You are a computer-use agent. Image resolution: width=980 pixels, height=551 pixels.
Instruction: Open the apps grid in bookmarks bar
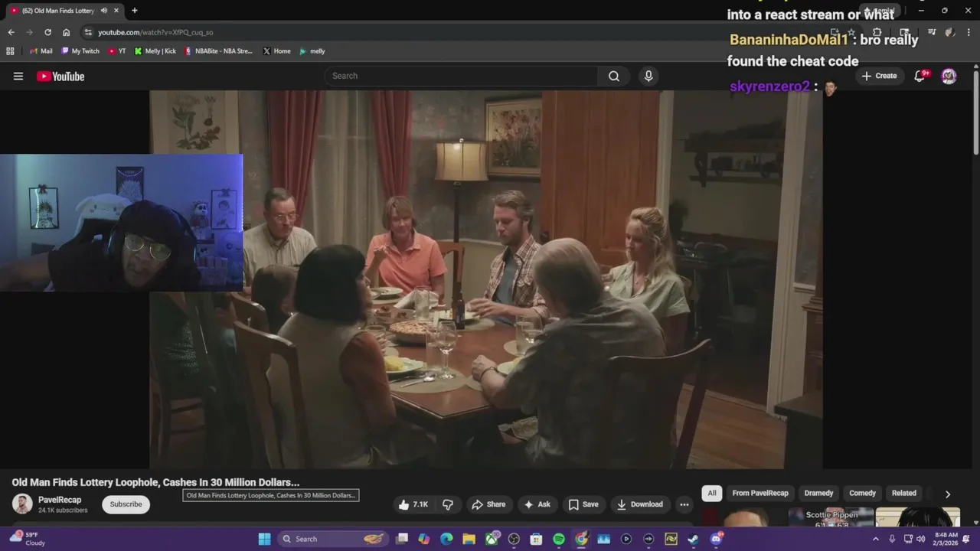click(10, 51)
